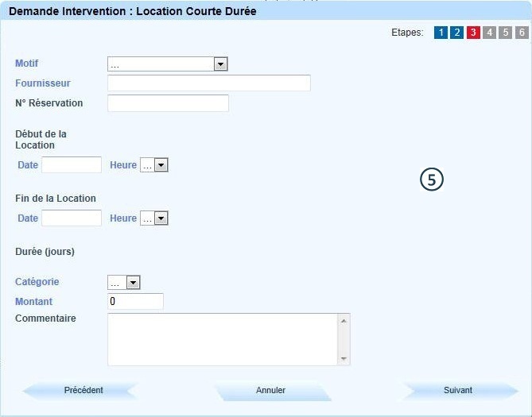
Task: Click into the N° Réservation field
Action: tap(168, 103)
